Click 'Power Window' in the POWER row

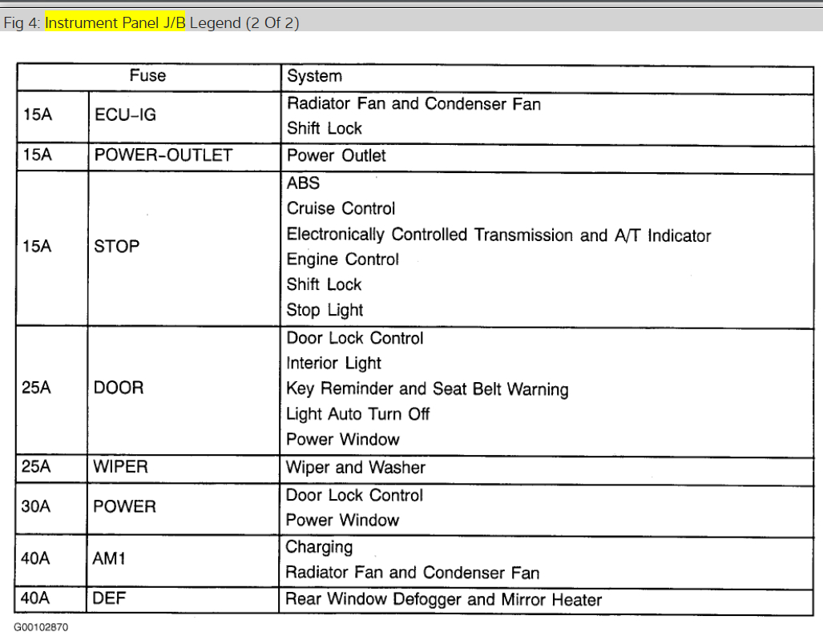[342, 520]
